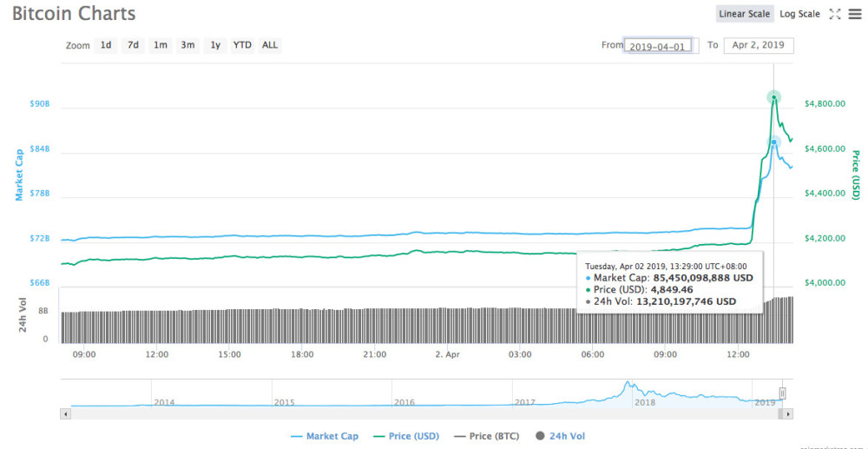Set zoom range to 7d
868x449 pixels.
coord(133,45)
